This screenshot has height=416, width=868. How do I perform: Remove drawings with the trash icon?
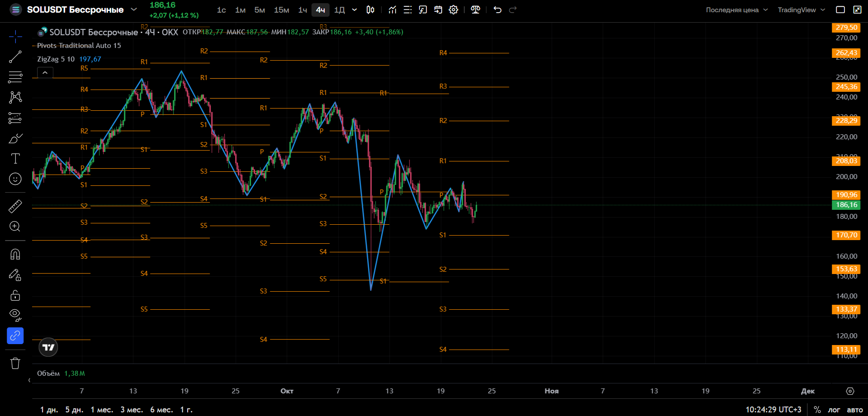(15, 363)
